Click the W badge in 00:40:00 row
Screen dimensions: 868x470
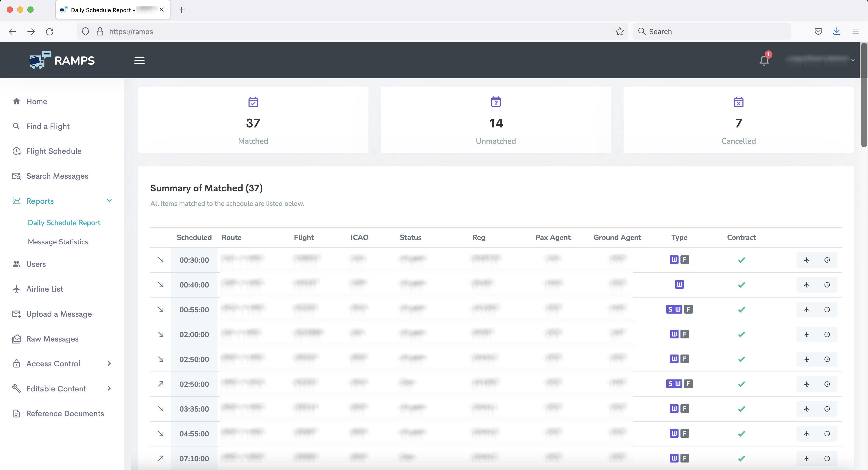679,285
